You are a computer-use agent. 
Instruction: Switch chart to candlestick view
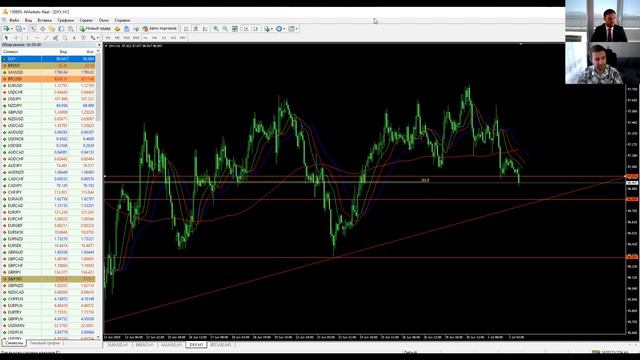click(x=196, y=29)
